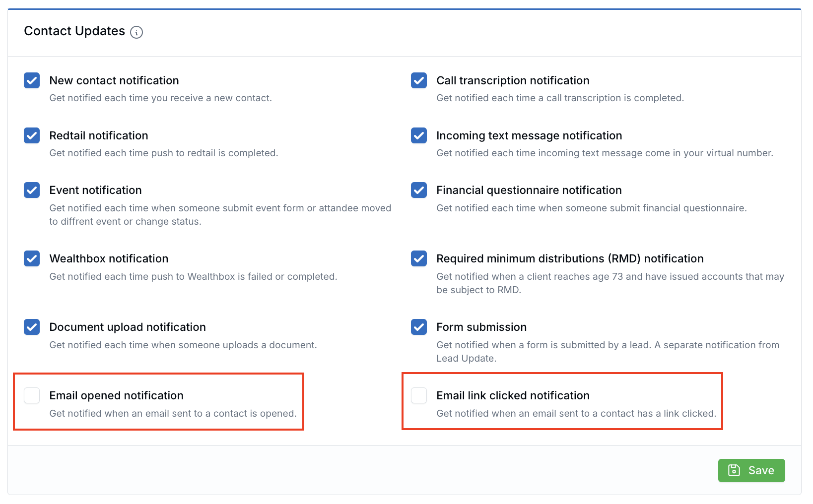The image size is (813, 504).
Task: Disable Redtail notification checkbox
Action: (32, 135)
